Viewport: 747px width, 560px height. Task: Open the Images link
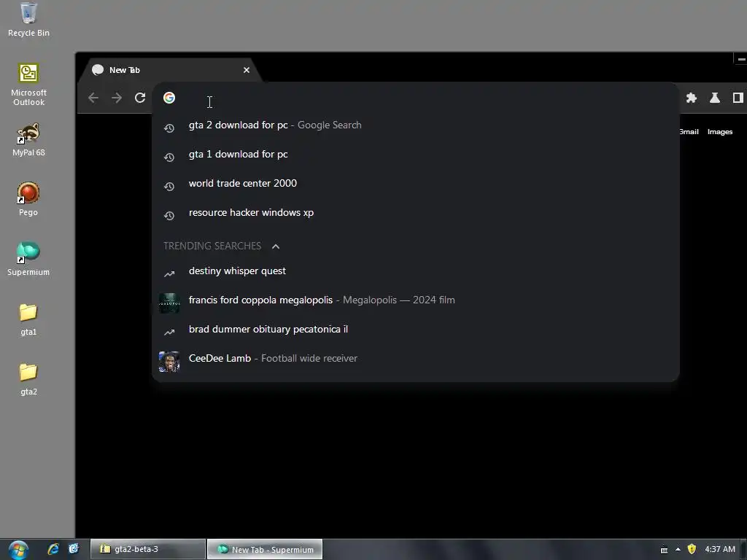point(720,132)
